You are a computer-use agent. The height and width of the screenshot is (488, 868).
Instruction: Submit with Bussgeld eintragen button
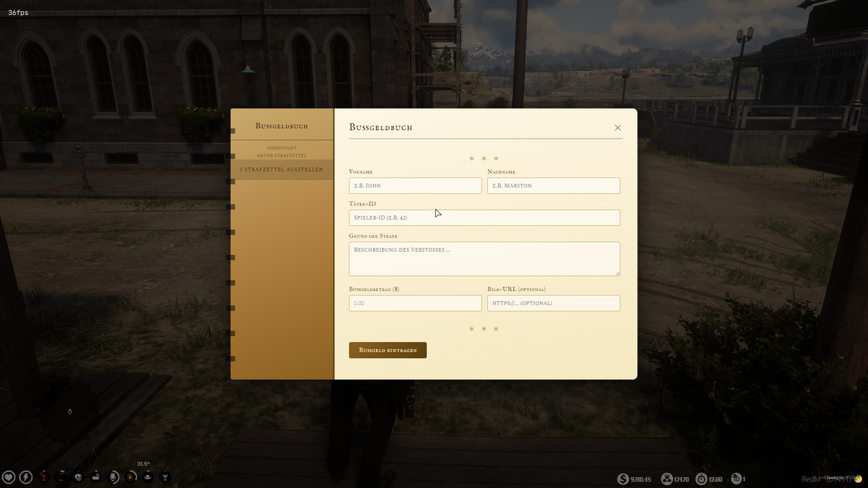pos(387,350)
